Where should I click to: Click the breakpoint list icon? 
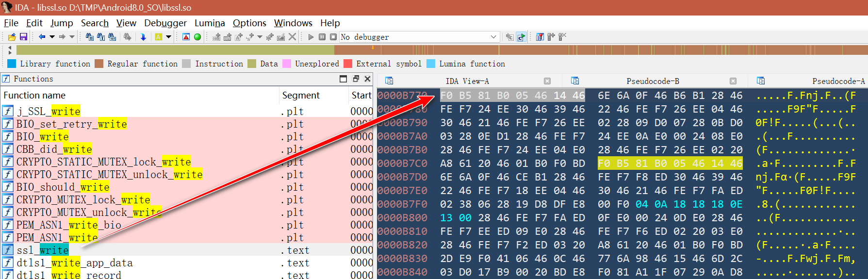(x=540, y=37)
